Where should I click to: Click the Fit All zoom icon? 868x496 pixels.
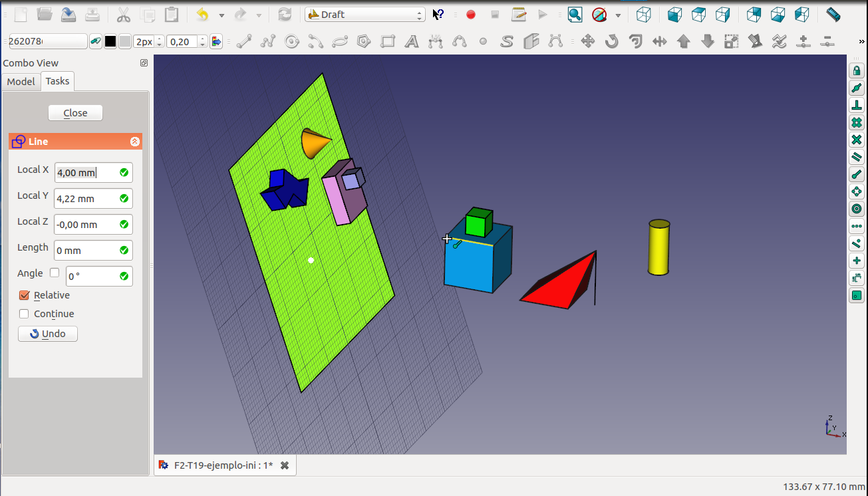point(575,15)
